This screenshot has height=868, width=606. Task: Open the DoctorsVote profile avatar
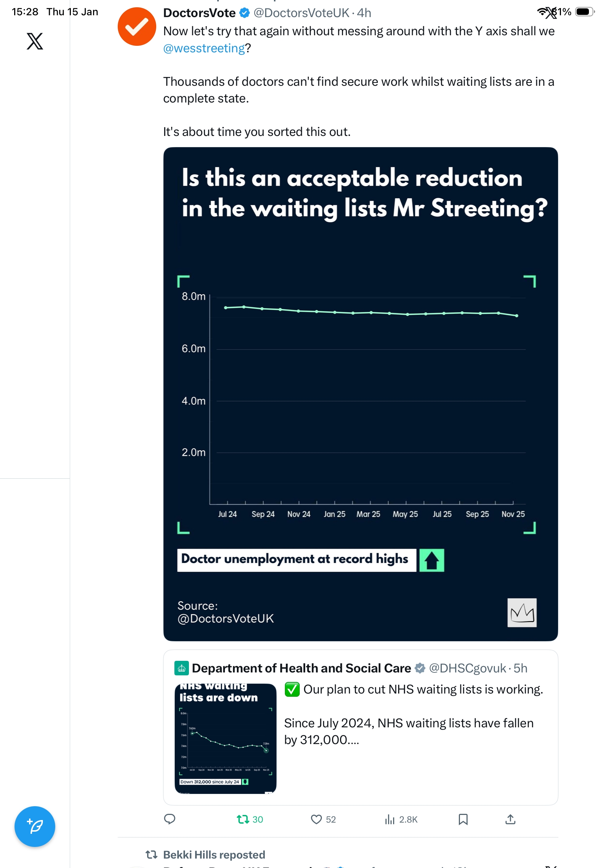137,27
